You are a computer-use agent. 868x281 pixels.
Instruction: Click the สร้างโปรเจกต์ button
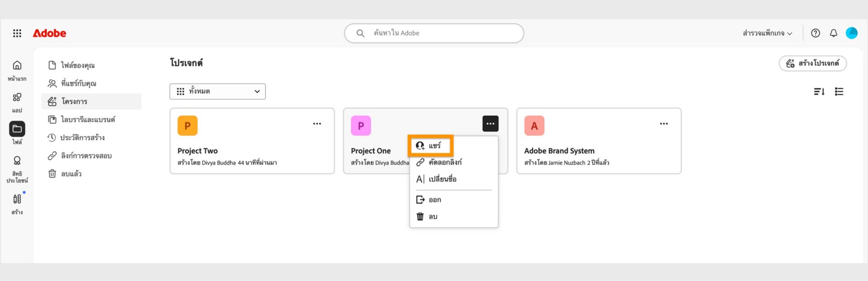point(813,63)
